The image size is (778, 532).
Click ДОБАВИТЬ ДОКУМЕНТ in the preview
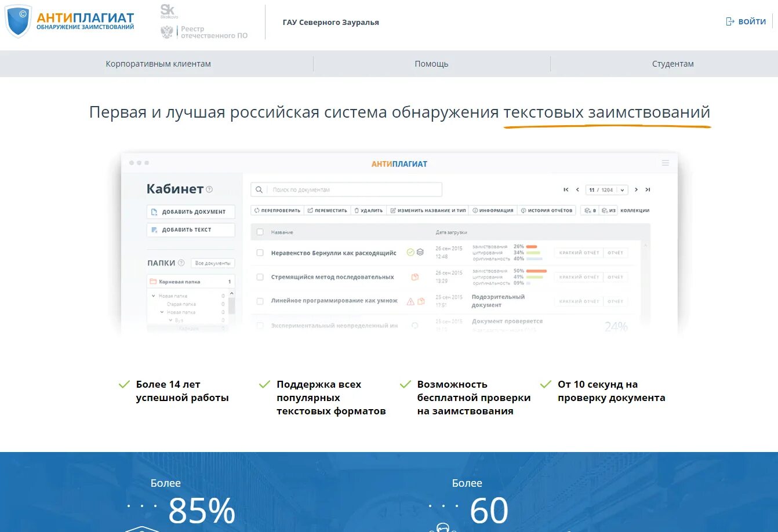point(191,212)
